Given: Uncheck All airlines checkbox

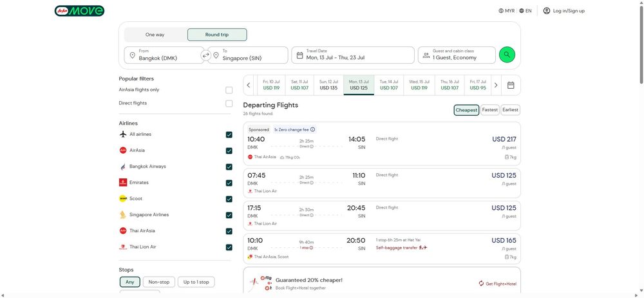Looking at the screenshot, I should (x=229, y=135).
